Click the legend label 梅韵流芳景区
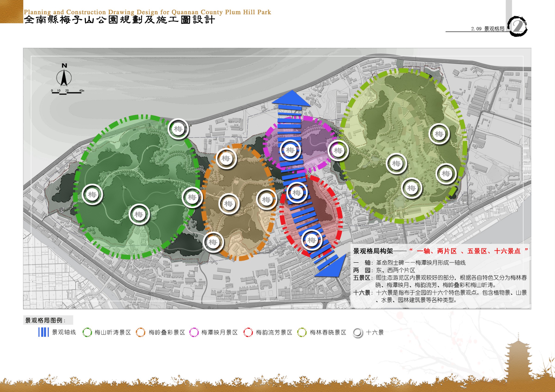 coord(274,332)
